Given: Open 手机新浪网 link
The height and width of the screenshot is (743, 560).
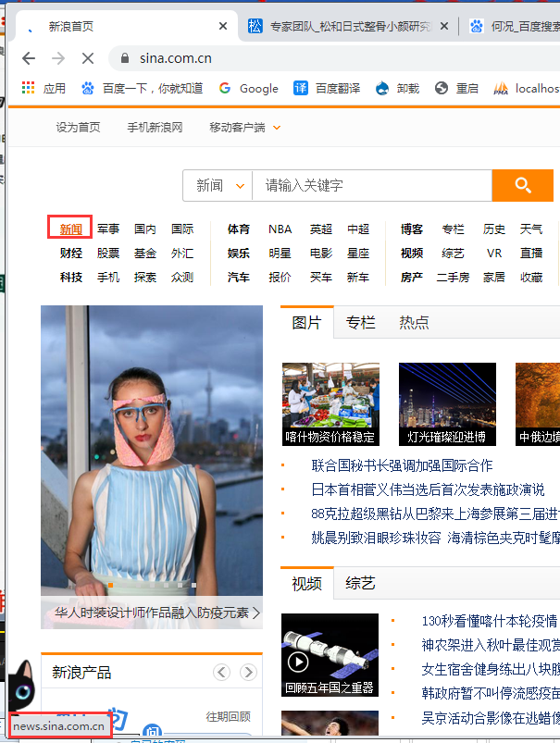Looking at the screenshot, I should pos(155,128).
